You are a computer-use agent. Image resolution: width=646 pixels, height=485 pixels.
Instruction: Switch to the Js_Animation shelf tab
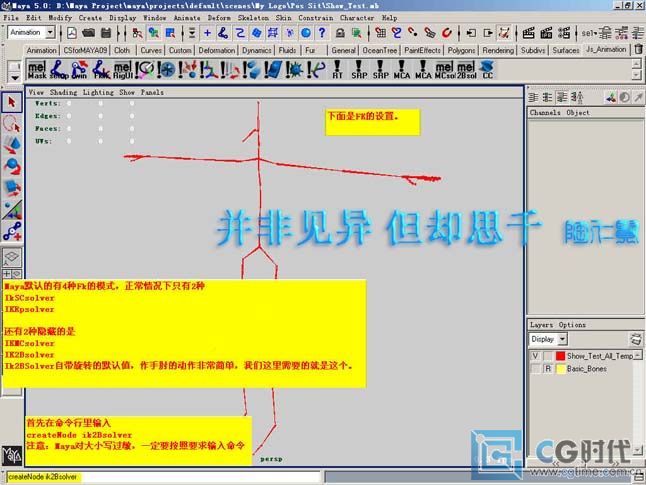[606, 49]
